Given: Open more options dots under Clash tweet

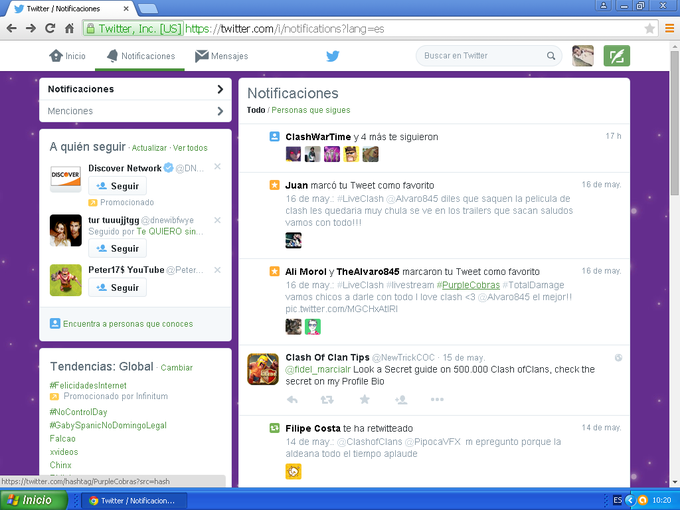Looking at the screenshot, I should (x=437, y=399).
